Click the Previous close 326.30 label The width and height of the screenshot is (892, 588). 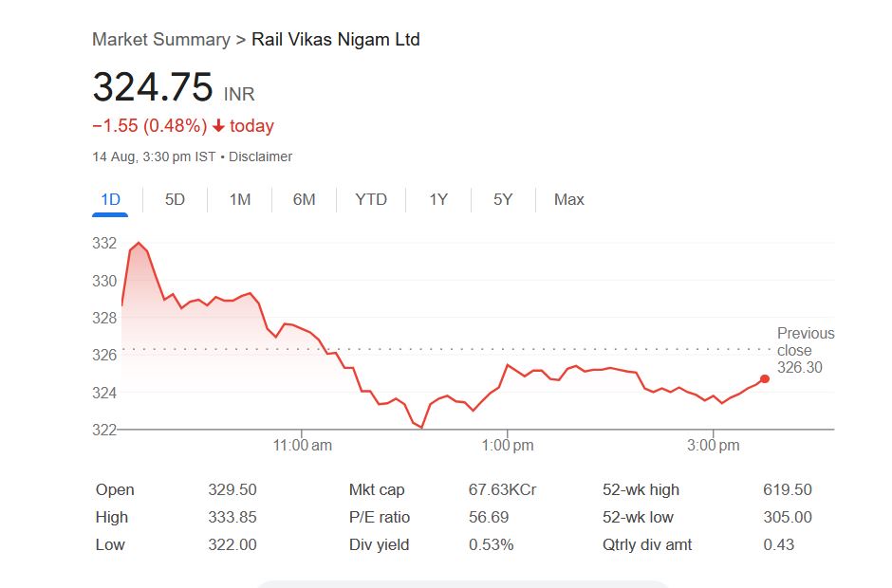pos(805,350)
